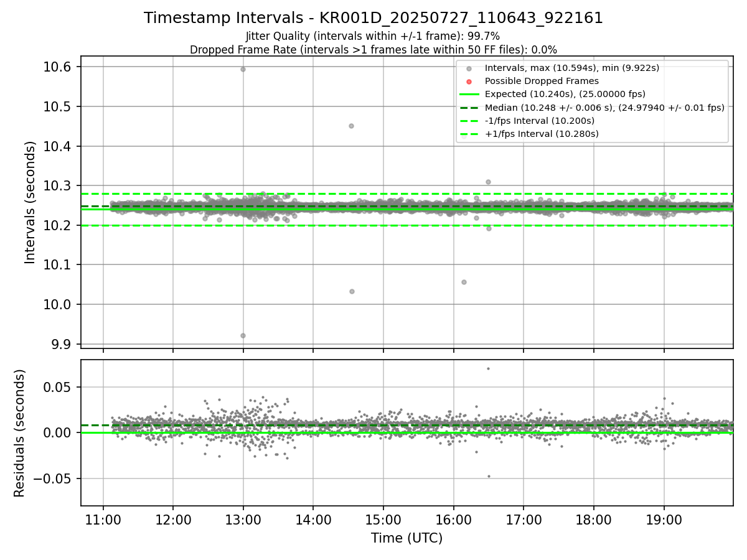
Task: Click the 14:00 time tick label
Action: (313, 520)
